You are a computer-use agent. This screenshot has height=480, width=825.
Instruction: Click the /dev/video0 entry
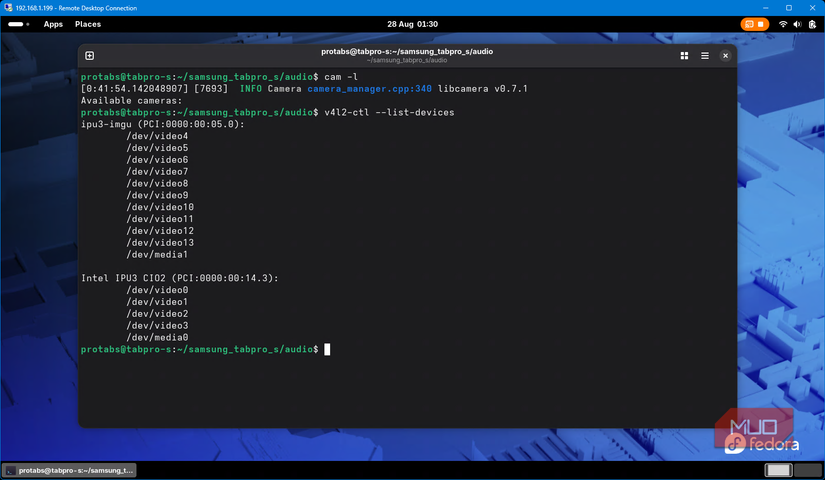point(157,290)
